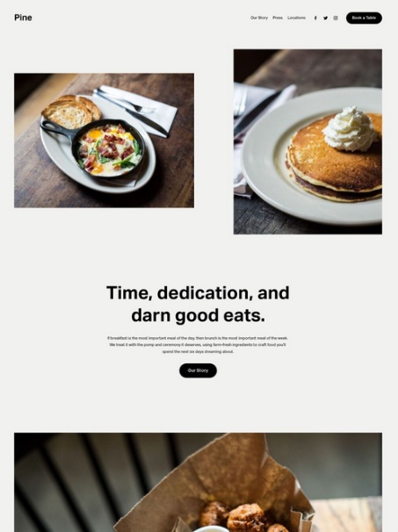
Task: Go to Our Story nav link
Action: (x=259, y=18)
